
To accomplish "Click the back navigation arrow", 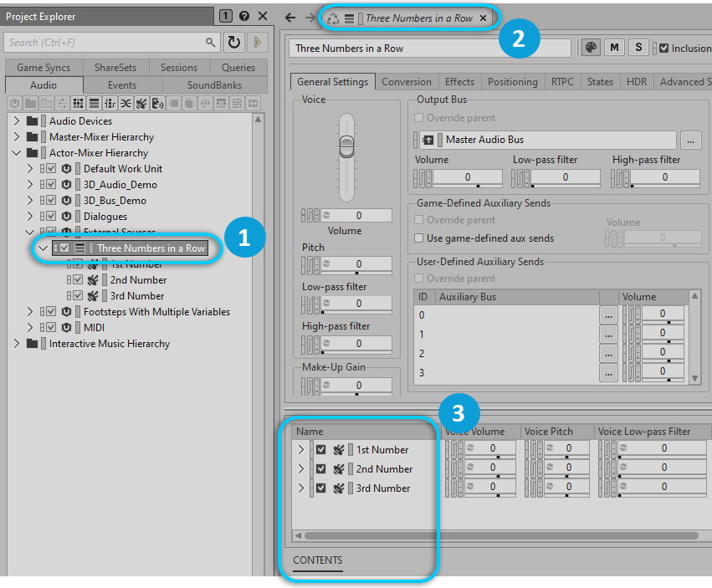I will [290, 18].
